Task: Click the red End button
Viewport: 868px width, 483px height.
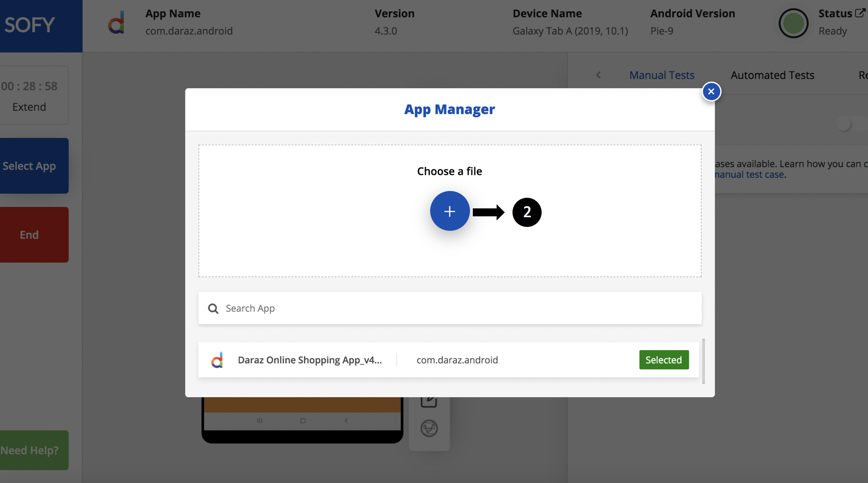Action: click(x=34, y=234)
